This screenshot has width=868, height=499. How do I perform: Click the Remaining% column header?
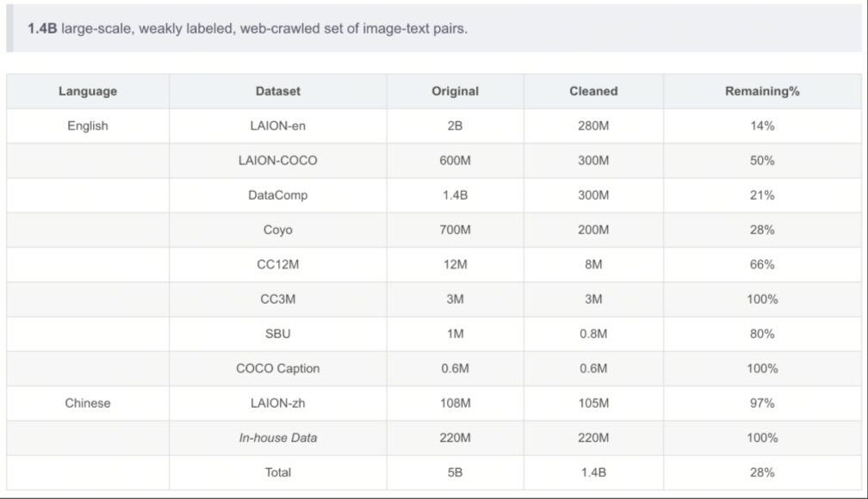(762, 91)
